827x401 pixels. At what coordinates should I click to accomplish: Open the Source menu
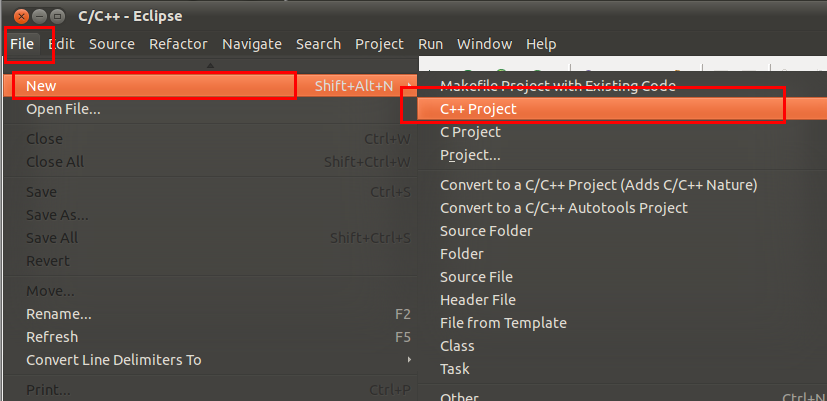[x=112, y=44]
